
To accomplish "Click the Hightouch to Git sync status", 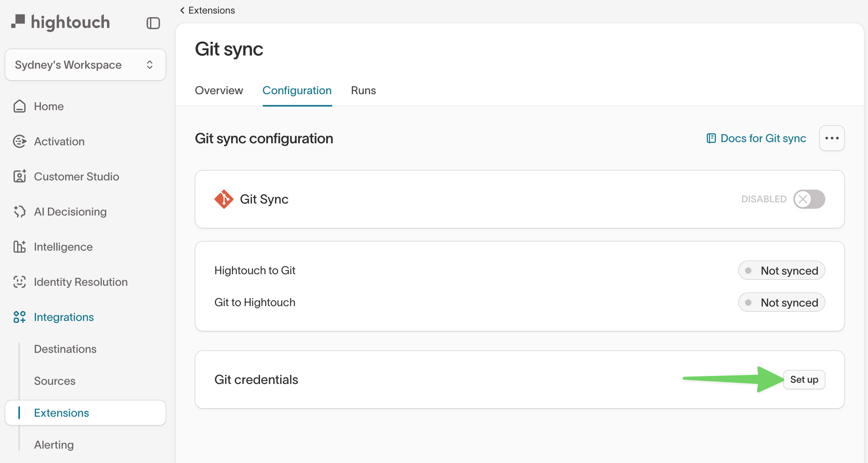I will click(x=781, y=270).
